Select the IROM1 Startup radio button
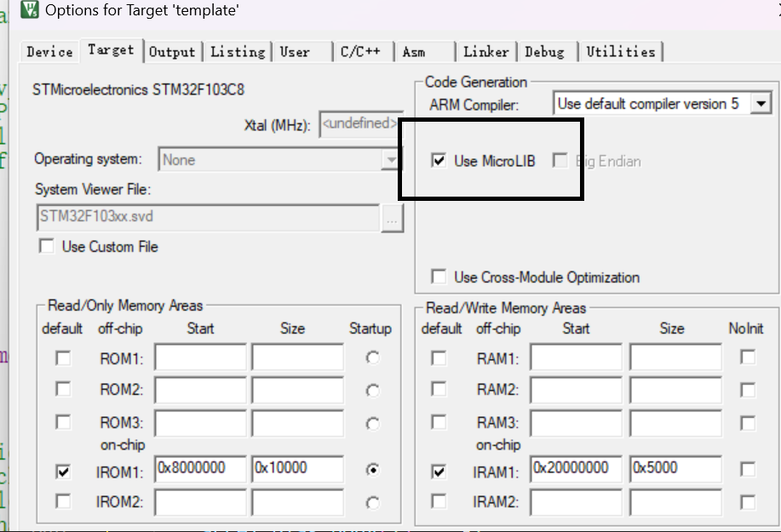This screenshot has height=532, width=781. pos(372,470)
